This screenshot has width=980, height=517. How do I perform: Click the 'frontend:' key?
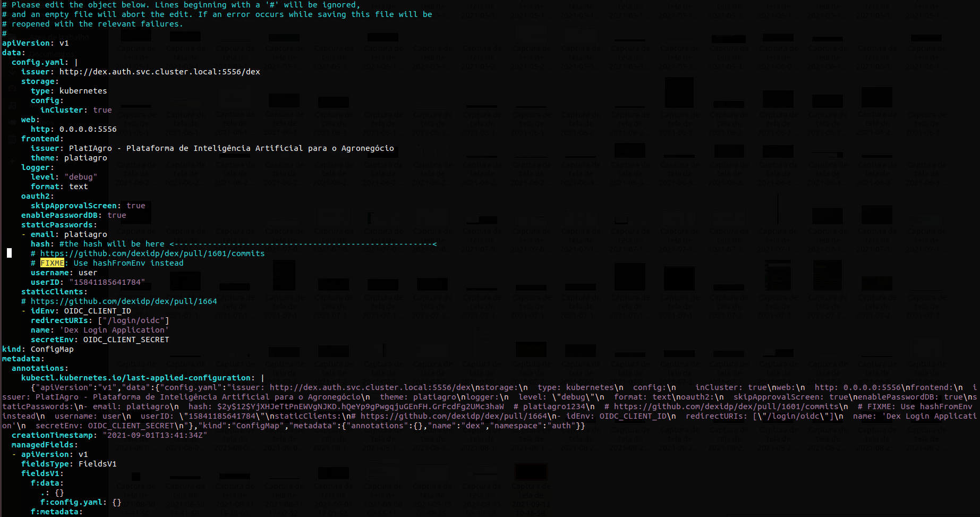tap(42, 139)
